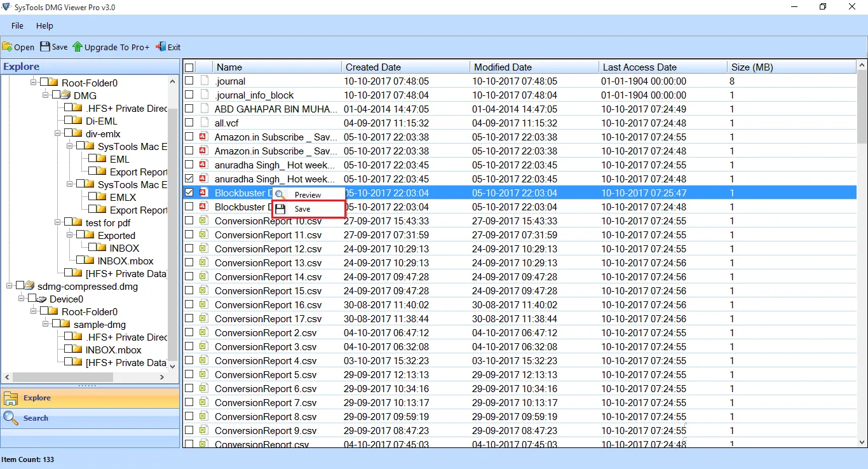Click the Explore folder icon above the tree

click(x=11, y=398)
